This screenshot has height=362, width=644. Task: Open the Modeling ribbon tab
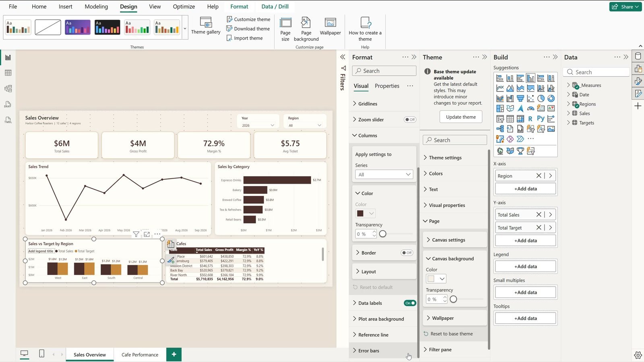coord(96,6)
